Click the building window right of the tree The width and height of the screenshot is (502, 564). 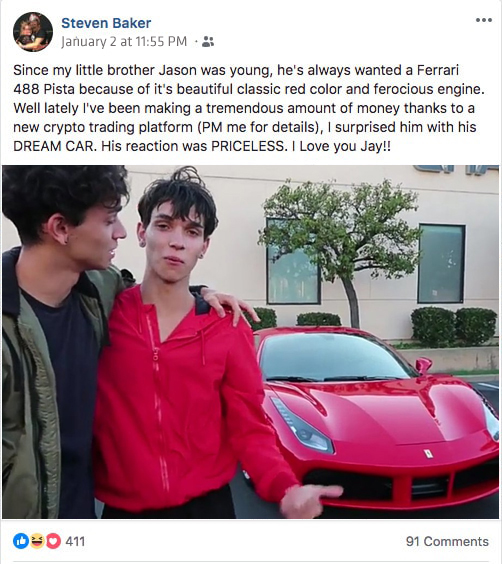(x=441, y=264)
